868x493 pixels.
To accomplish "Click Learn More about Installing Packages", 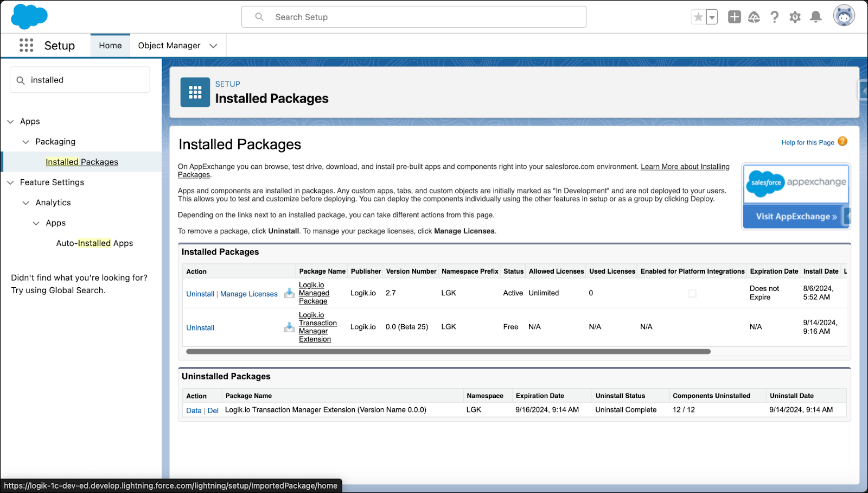I will coord(685,167).
